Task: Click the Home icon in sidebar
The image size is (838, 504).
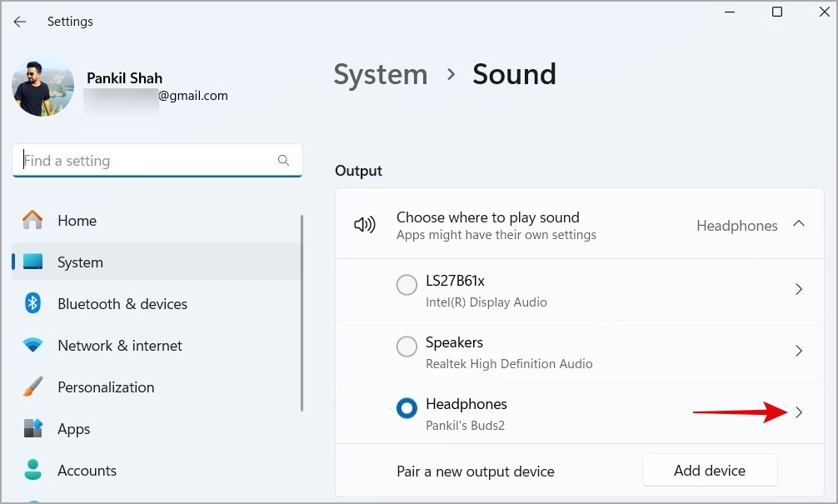Action: (x=32, y=221)
